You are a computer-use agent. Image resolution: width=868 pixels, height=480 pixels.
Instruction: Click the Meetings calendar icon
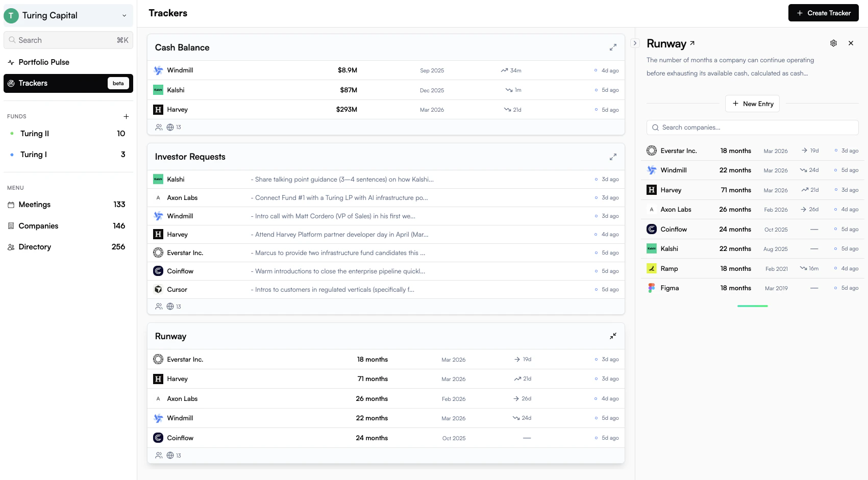11,205
